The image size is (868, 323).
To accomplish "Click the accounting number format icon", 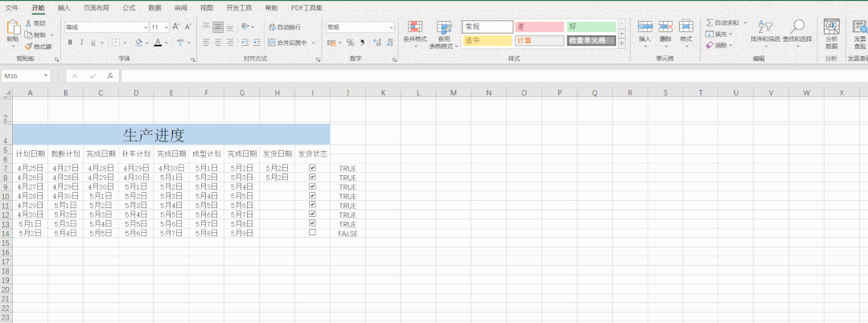I will click(x=331, y=43).
